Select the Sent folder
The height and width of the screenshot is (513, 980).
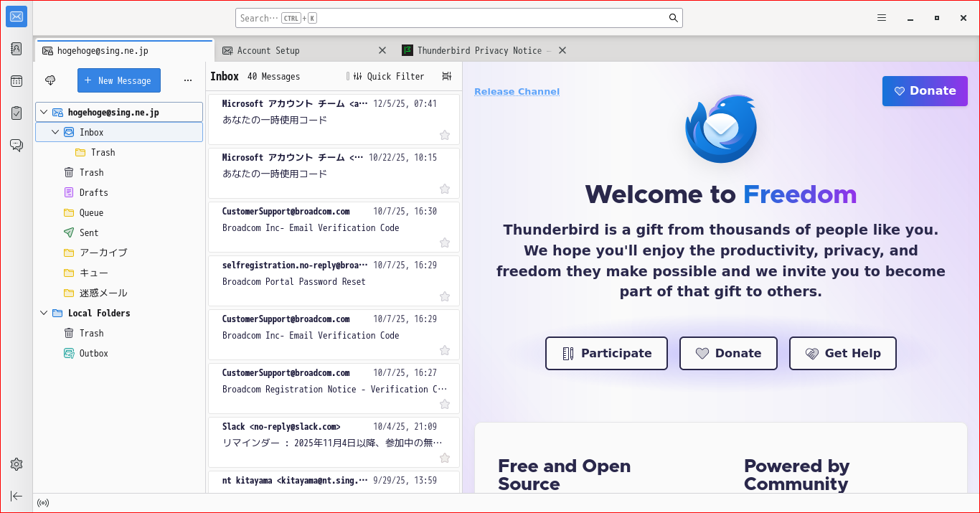(x=119, y=232)
